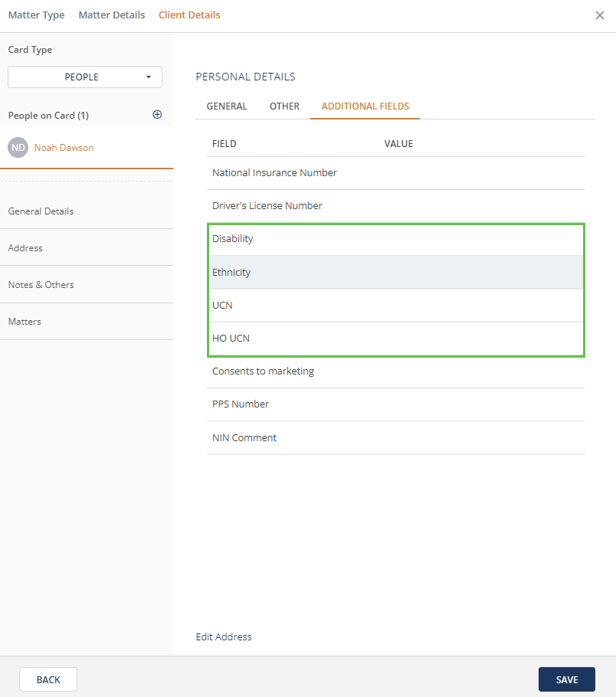This screenshot has width=616, height=697.
Task: Click the Save button
Action: [566, 679]
